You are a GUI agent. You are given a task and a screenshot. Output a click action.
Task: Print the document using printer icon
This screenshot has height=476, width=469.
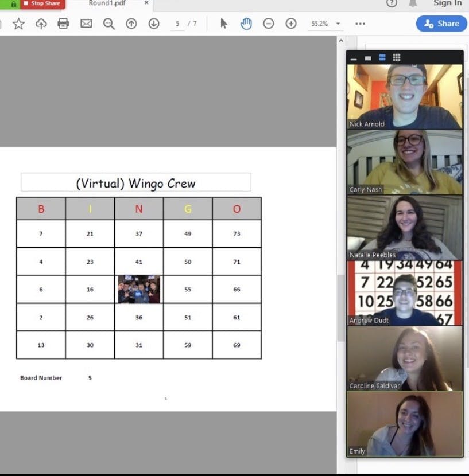(x=63, y=24)
